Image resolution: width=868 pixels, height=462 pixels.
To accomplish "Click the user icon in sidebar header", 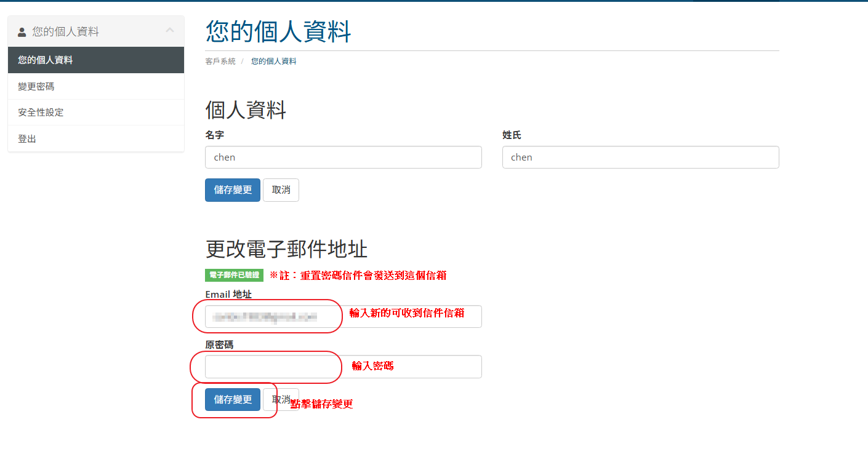I will tap(22, 31).
